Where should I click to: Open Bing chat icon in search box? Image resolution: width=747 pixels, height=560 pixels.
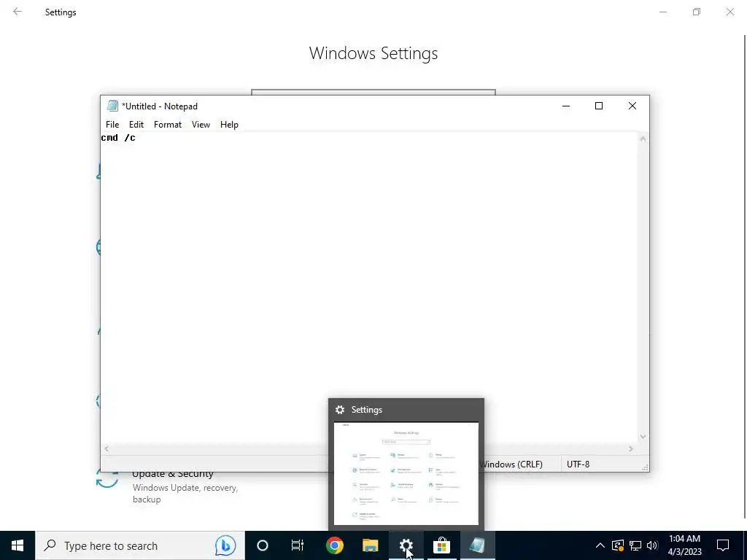click(x=225, y=545)
